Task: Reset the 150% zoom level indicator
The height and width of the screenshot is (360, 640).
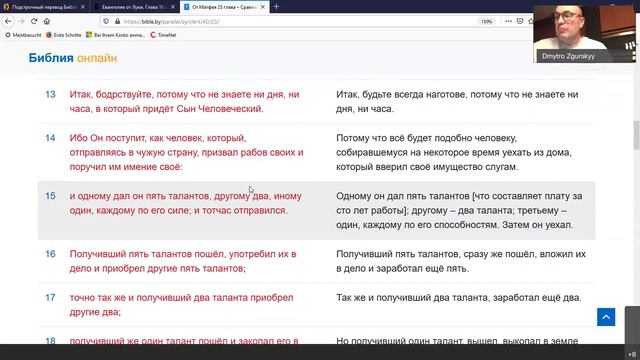Action: click(x=486, y=21)
